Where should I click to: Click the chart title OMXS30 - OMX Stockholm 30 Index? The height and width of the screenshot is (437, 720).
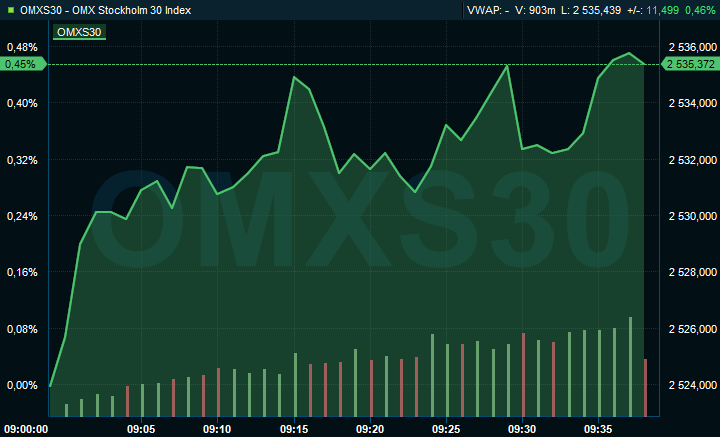(106, 10)
